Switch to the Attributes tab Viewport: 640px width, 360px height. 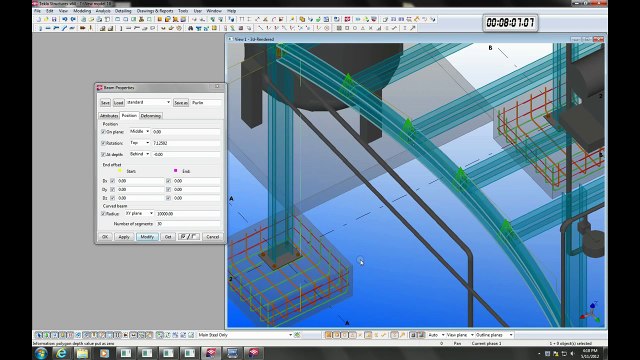pyautogui.click(x=109, y=116)
